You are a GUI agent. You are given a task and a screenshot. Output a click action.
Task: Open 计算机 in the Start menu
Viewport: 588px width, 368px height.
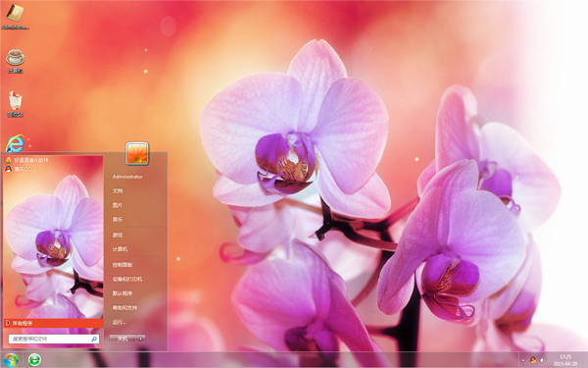(x=120, y=249)
